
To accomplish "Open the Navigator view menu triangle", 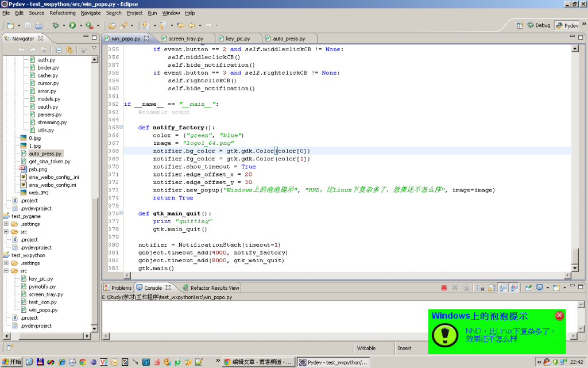I will (x=94, y=48).
